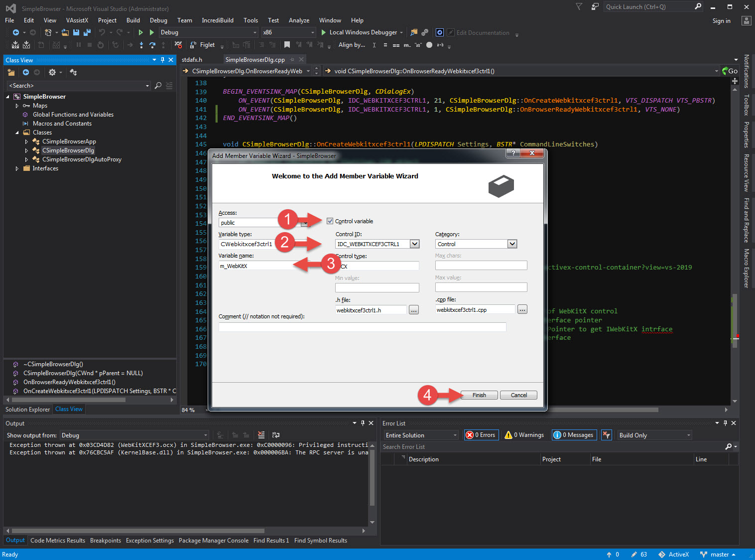Toggle the 0 Messages filter button

574,435
